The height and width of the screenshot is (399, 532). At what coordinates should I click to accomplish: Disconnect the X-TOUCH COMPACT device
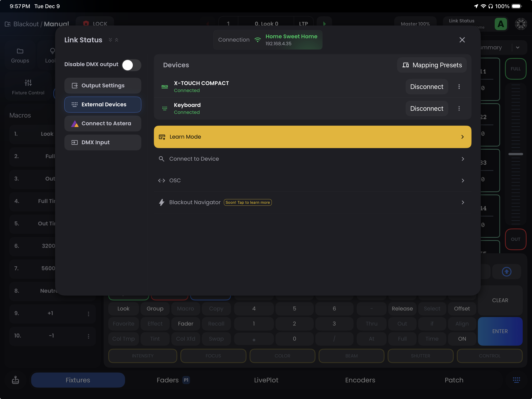[x=426, y=87]
